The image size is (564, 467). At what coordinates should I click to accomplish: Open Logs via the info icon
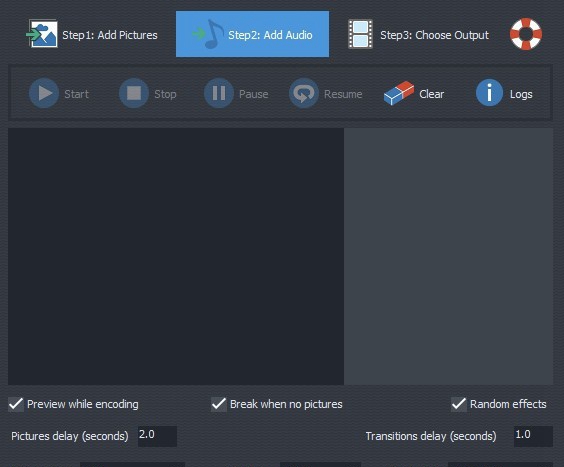(x=489, y=93)
